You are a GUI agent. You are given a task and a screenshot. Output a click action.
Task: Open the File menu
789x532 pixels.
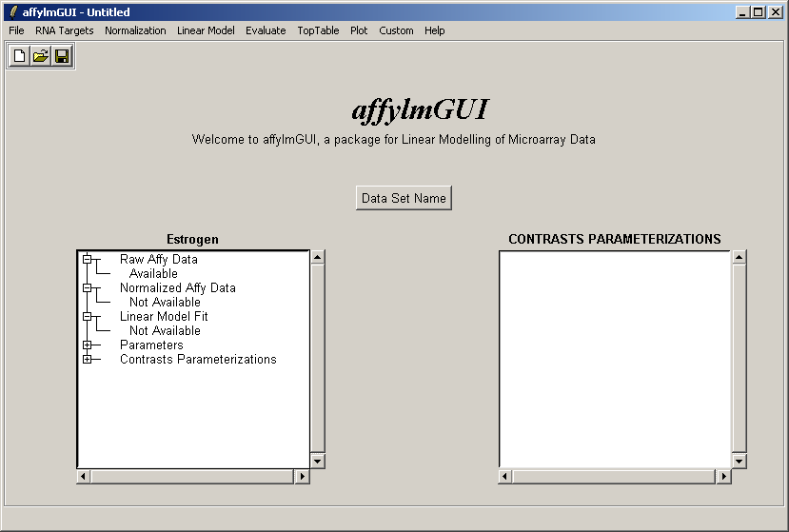tap(16, 30)
